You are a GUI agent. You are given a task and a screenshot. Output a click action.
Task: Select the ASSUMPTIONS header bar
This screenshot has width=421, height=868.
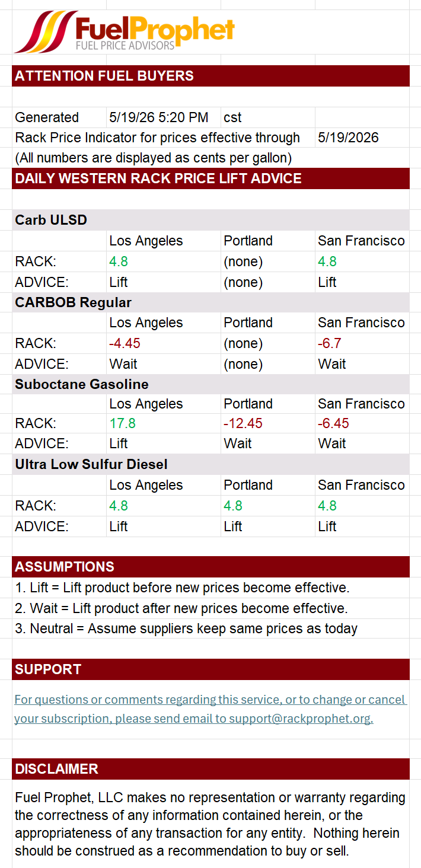(210, 567)
